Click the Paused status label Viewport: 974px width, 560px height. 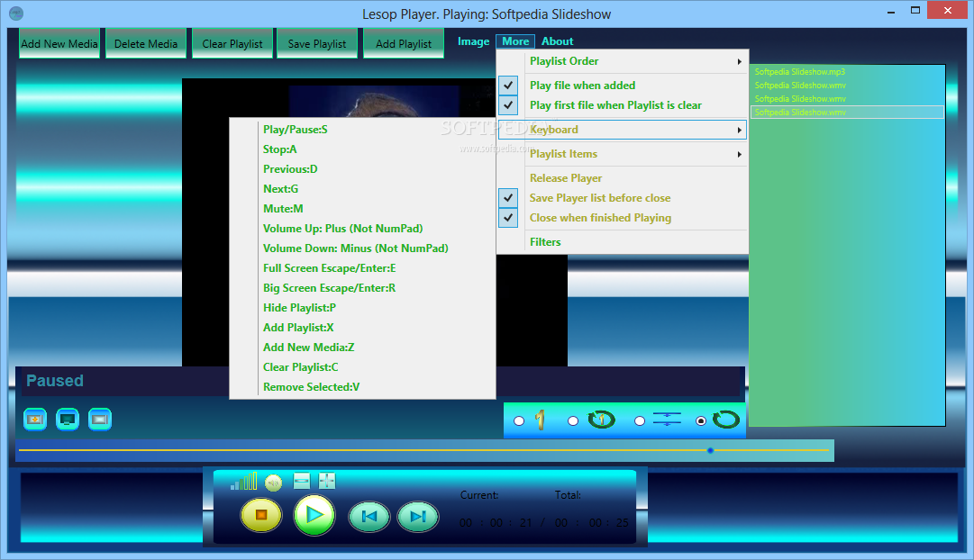click(x=55, y=381)
